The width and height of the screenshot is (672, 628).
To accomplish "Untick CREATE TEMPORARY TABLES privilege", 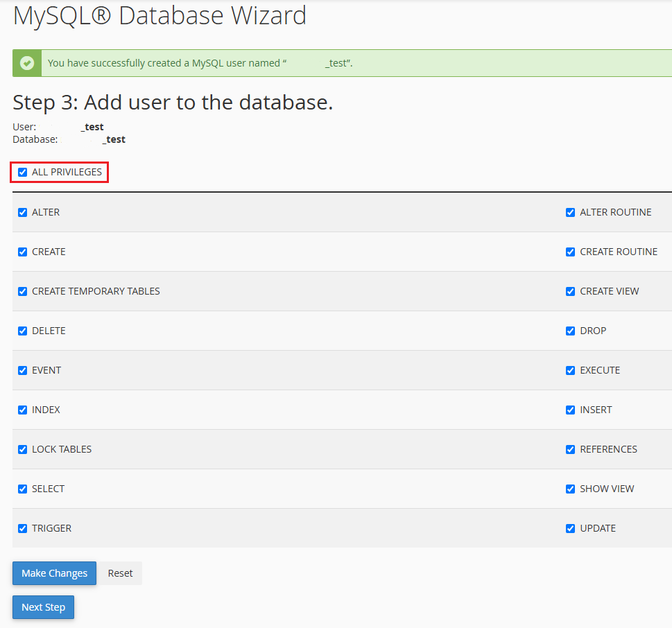I will click(23, 291).
